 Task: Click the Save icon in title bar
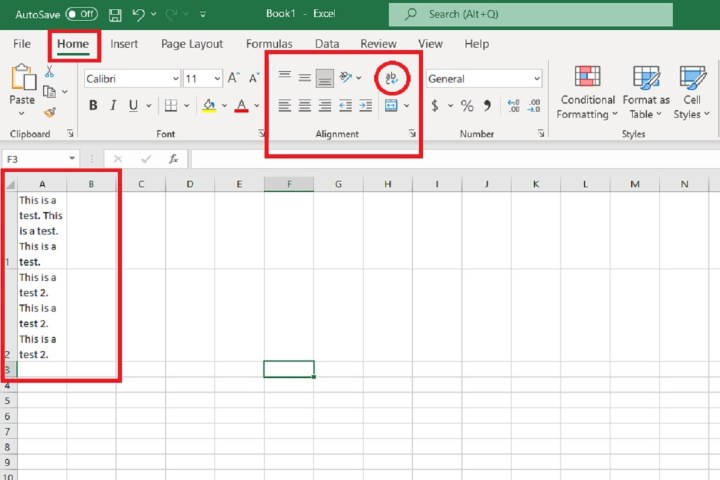tap(115, 15)
